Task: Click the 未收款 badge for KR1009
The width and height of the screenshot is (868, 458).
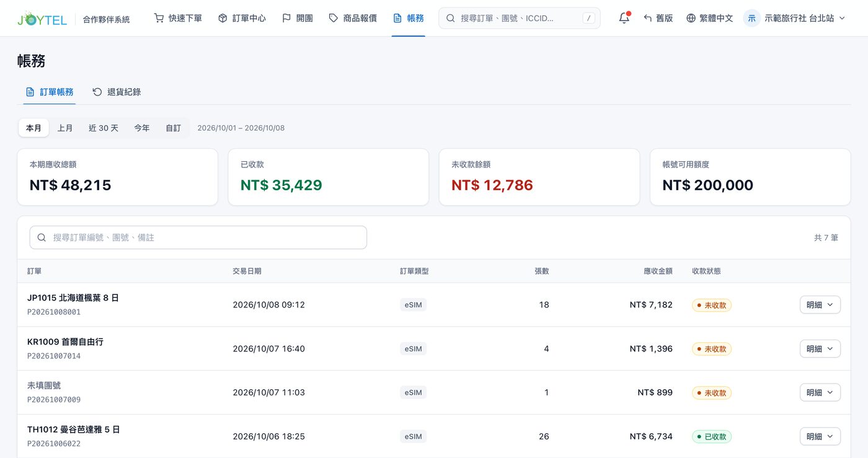Action: click(712, 349)
